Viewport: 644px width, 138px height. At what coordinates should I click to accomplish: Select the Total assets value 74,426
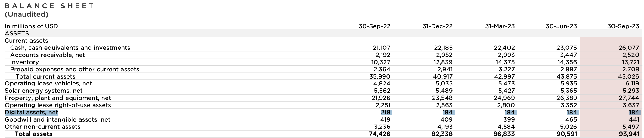click(x=379, y=134)
